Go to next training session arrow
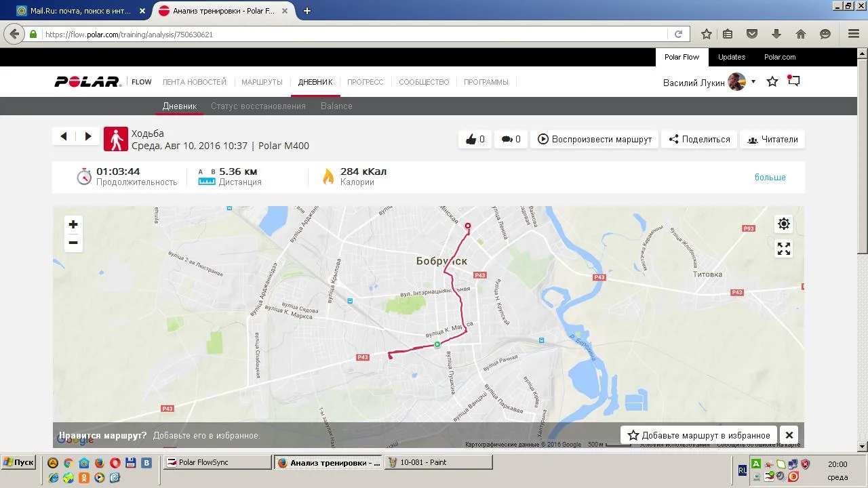868x488 pixels. pyautogui.click(x=87, y=136)
